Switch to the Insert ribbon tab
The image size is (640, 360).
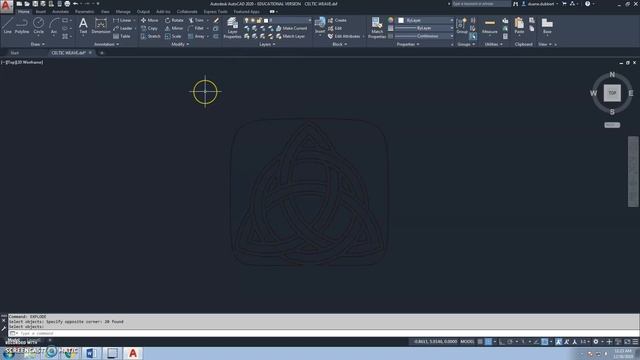tap(41, 12)
